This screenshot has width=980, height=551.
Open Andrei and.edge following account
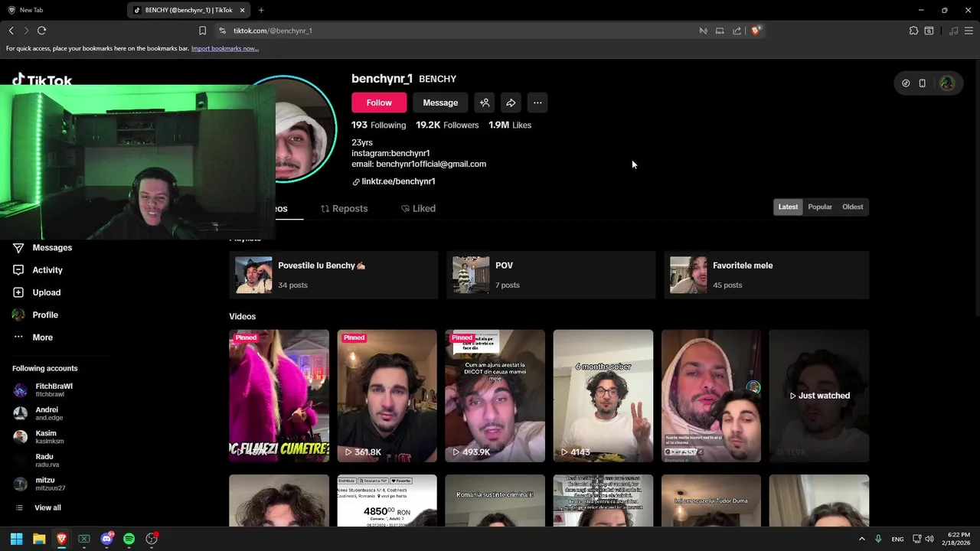[x=38, y=413]
